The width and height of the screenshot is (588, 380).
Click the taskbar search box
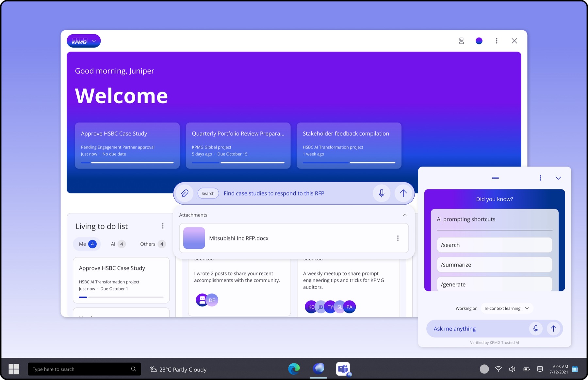84,369
